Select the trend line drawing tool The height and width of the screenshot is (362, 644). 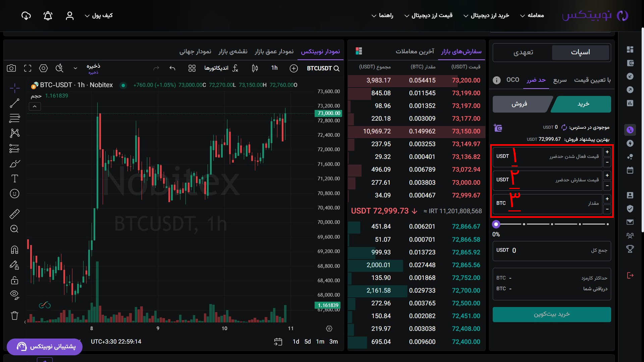pos(14,103)
